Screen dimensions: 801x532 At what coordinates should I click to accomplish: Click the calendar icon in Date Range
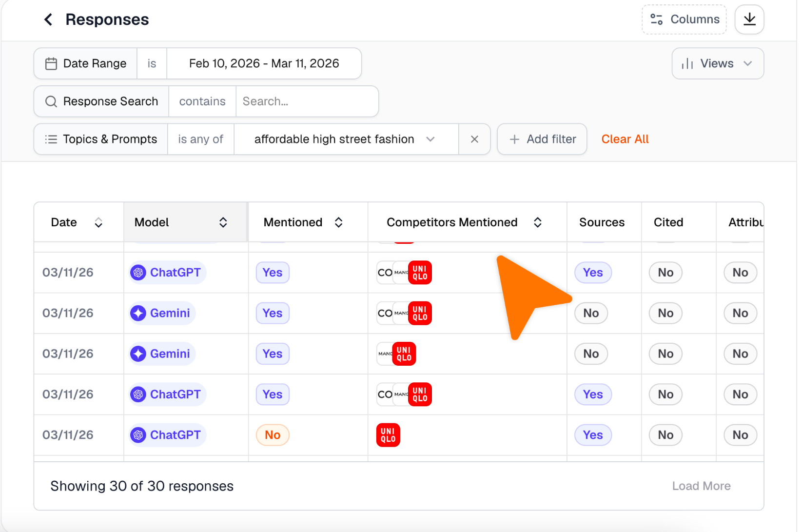(51, 64)
